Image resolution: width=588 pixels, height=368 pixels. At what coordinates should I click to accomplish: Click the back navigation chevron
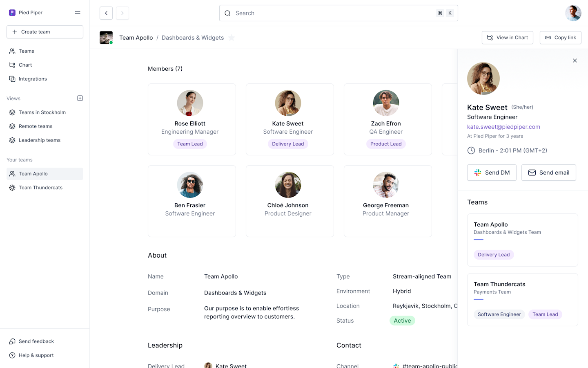106,13
